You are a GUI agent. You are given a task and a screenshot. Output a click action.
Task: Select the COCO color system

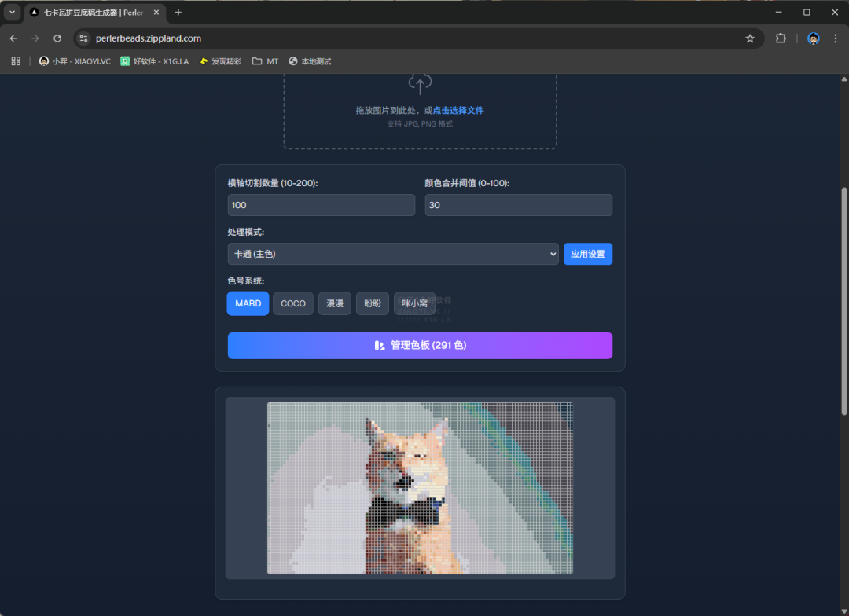click(x=293, y=303)
